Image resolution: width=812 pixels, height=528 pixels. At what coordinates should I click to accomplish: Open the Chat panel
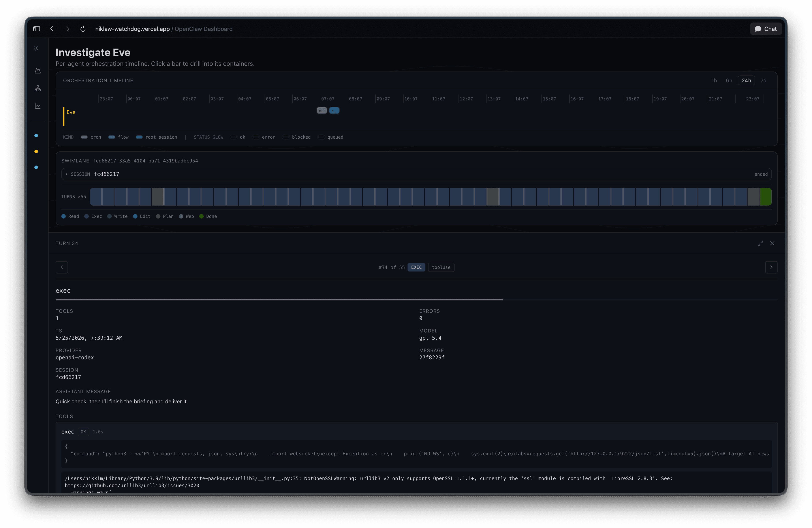766,29
